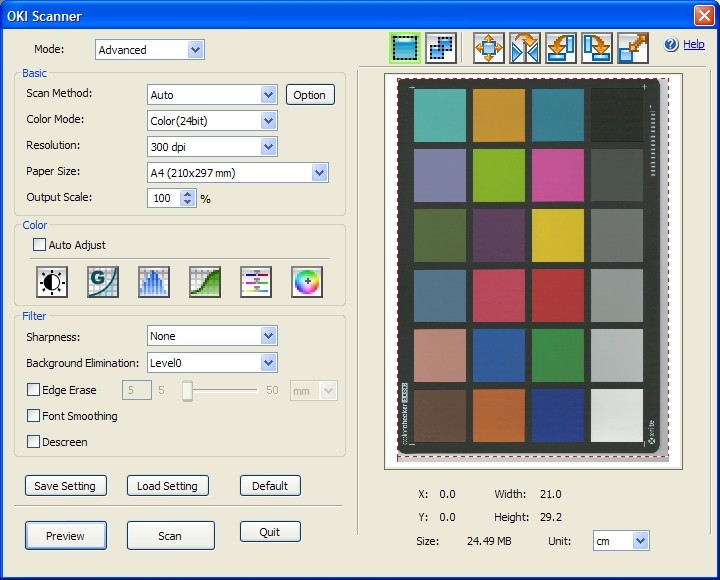
Task: Click the Quit button
Action: click(x=270, y=532)
